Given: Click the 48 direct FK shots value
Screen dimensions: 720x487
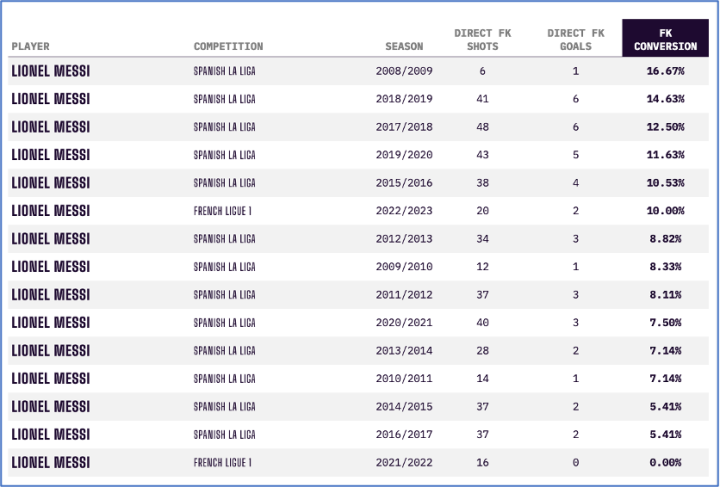Looking at the screenshot, I should [x=482, y=127].
